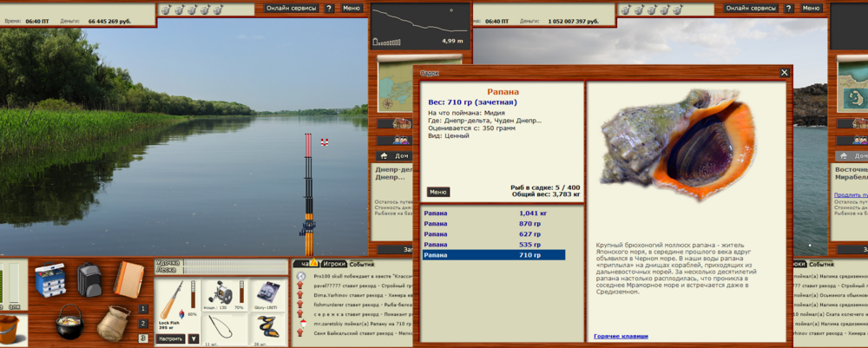Switch to the Игроки tab
Screen dimensions: 868x348
(334, 264)
